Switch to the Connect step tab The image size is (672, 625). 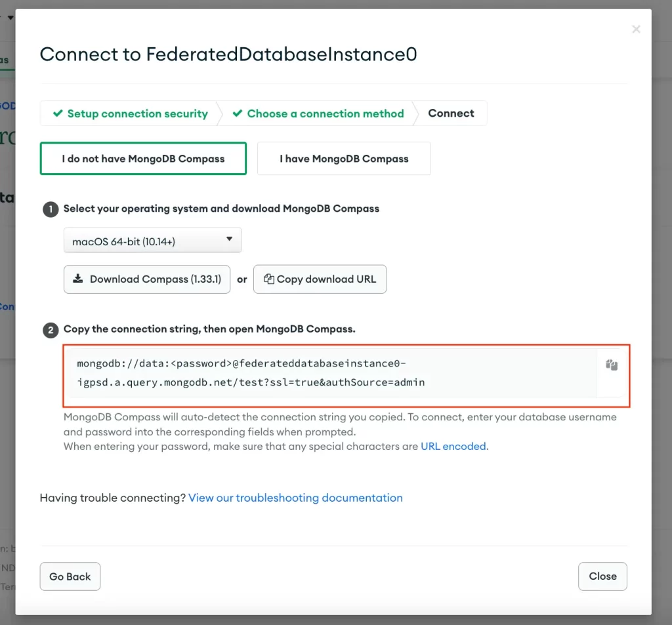451,113
